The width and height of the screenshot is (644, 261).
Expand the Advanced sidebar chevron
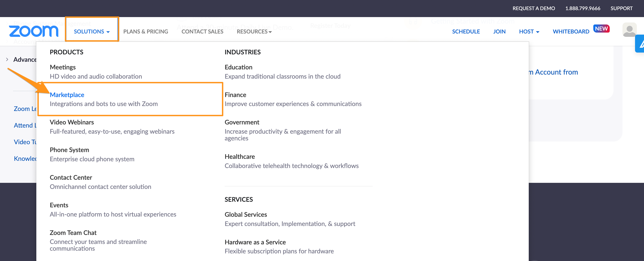[7, 59]
